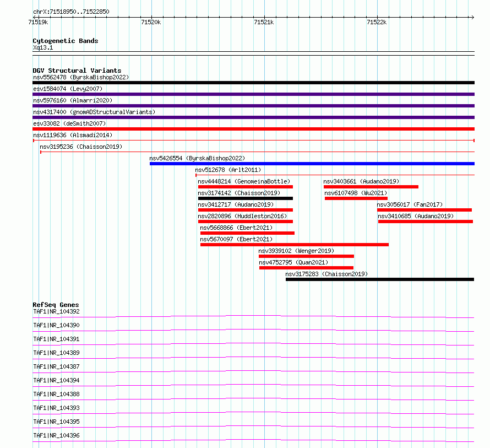Click nsv3410685 (Audano2019) label
490x448 pixels.
coord(416,216)
